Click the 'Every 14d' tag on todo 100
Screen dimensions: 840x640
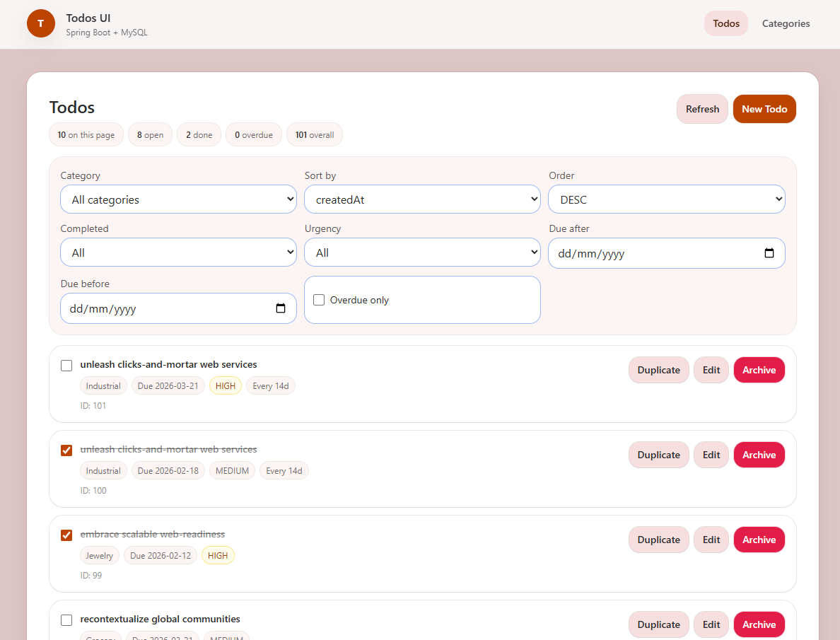(284, 470)
